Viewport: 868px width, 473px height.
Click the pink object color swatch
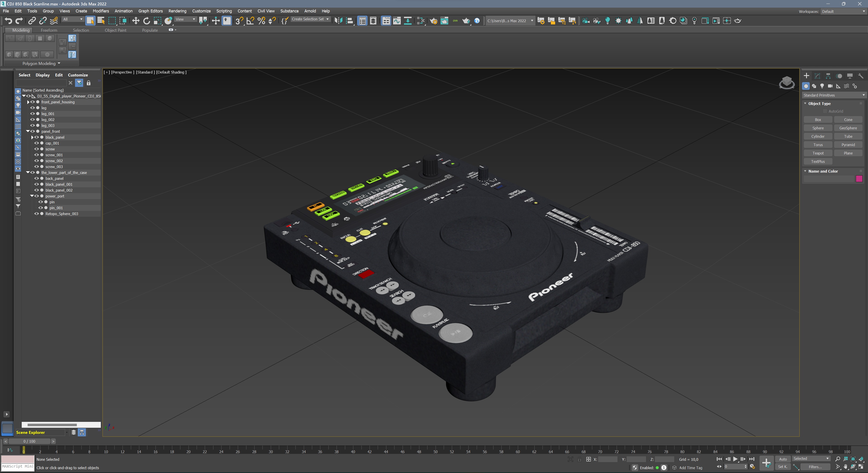click(x=859, y=179)
